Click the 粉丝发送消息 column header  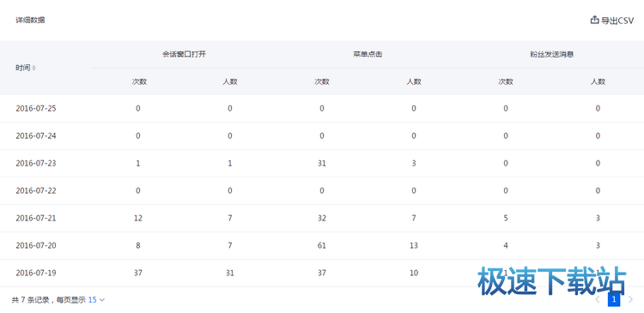tap(551, 54)
